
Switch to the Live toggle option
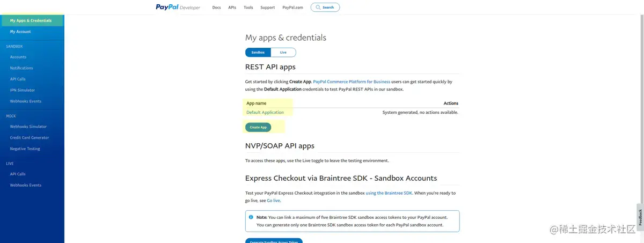pyautogui.click(x=283, y=53)
